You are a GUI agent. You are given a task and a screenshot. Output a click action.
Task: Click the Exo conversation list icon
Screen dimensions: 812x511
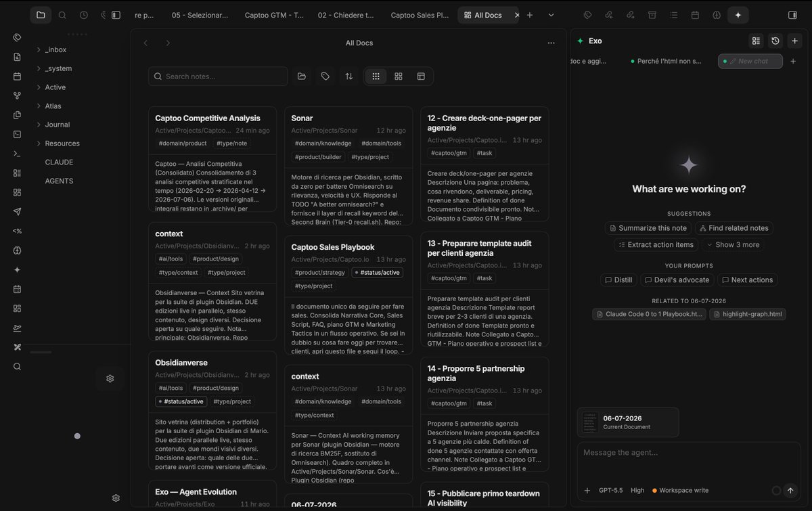[756, 41]
